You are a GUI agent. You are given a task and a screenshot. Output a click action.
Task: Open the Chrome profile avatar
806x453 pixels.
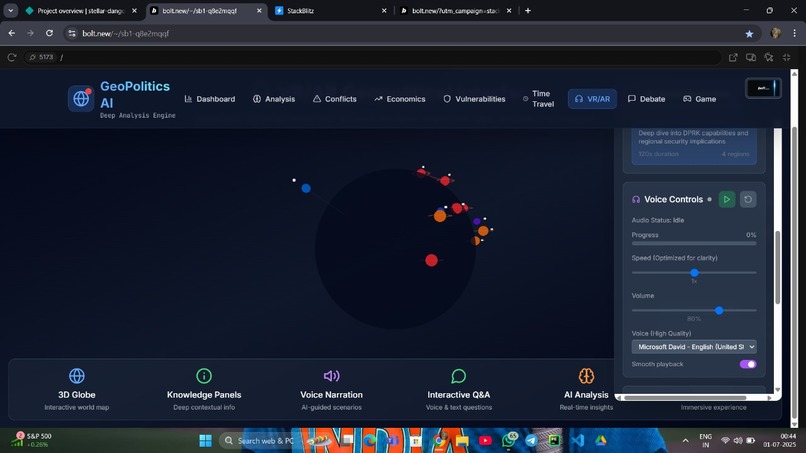776,33
